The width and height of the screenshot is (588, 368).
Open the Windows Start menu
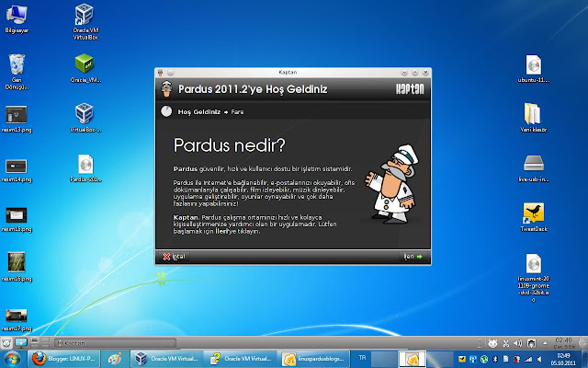point(12,359)
